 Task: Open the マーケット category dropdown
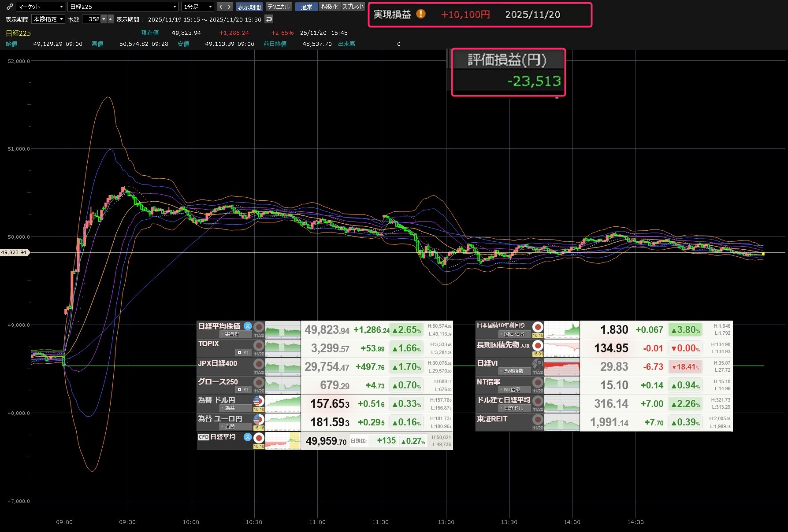coord(41,7)
